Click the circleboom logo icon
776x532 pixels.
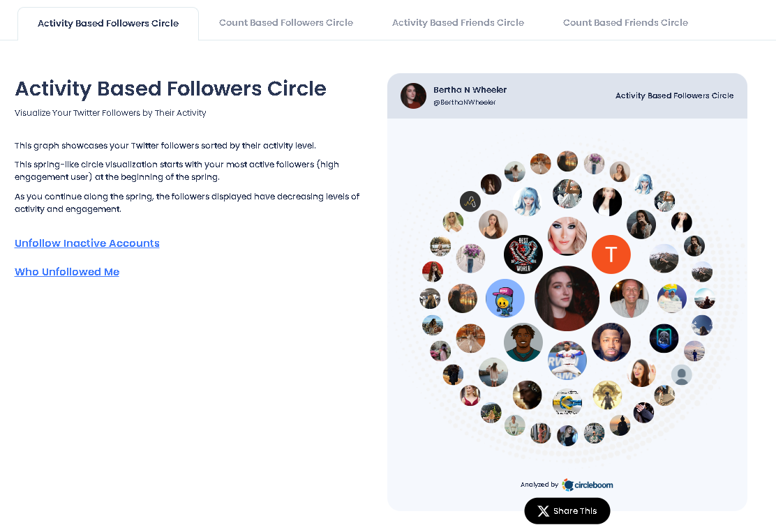click(567, 485)
